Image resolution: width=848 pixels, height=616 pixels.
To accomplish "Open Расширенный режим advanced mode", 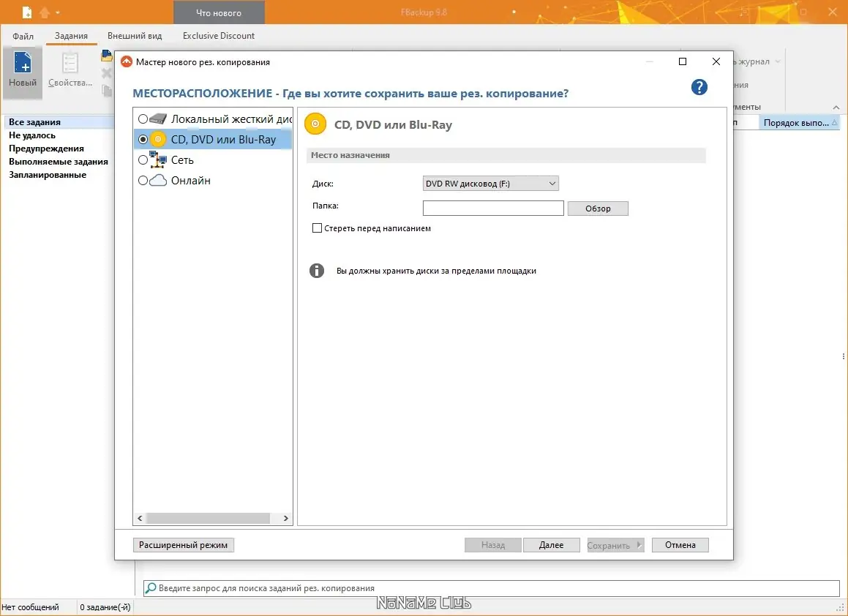I will click(x=184, y=545).
